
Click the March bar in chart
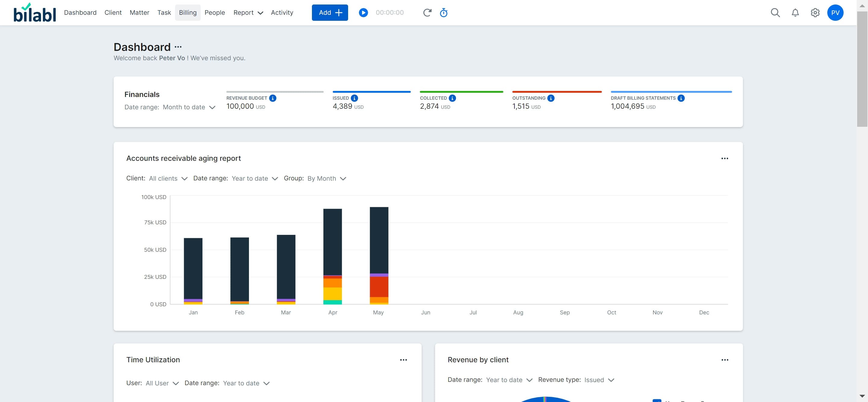[286, 269]
